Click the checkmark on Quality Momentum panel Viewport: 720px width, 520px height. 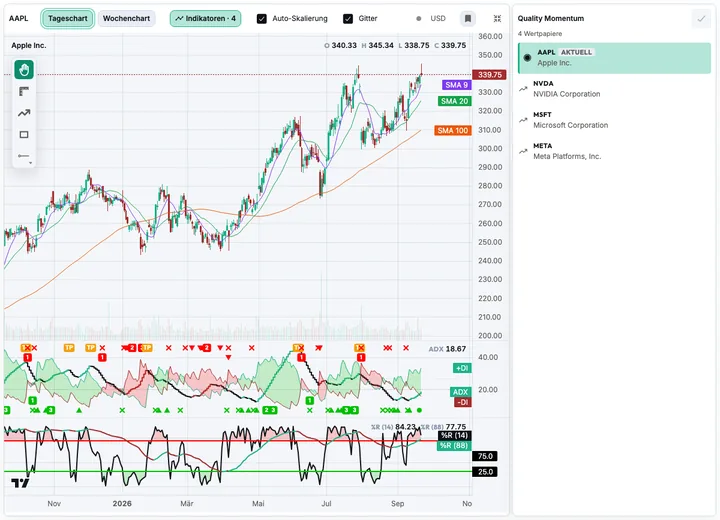tap(701, 19)
